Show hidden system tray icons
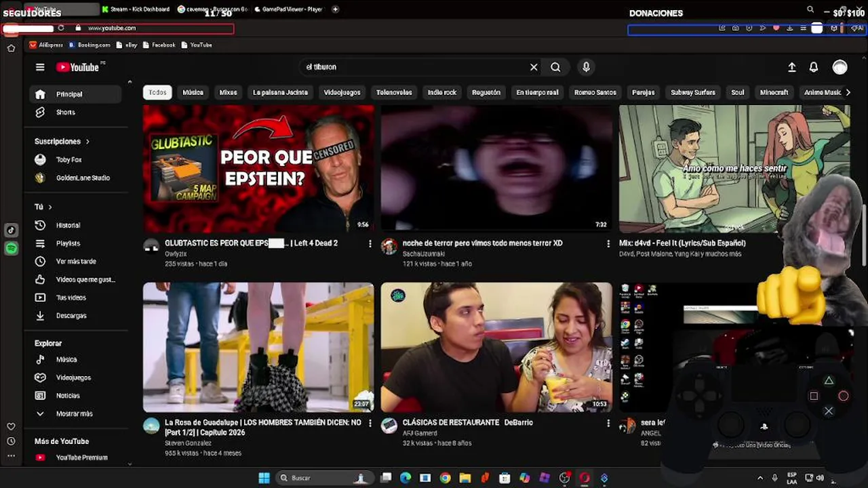The height and width of the screenshot is (488, 868). coord(759,478)
